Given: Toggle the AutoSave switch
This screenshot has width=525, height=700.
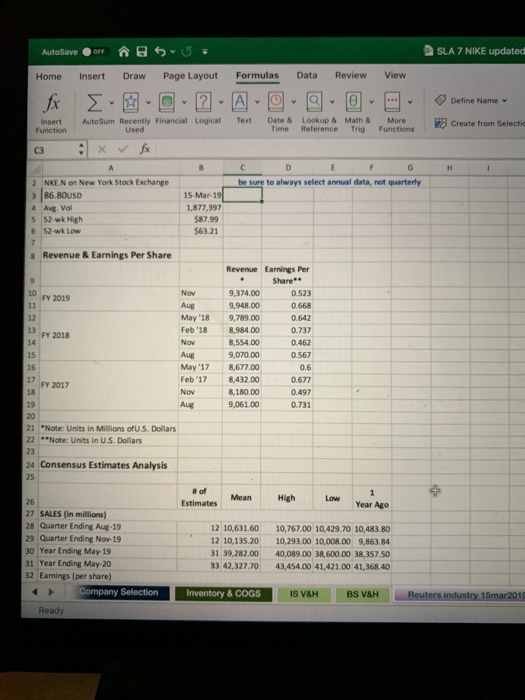Looking at the screenshot, I should 95,52.
